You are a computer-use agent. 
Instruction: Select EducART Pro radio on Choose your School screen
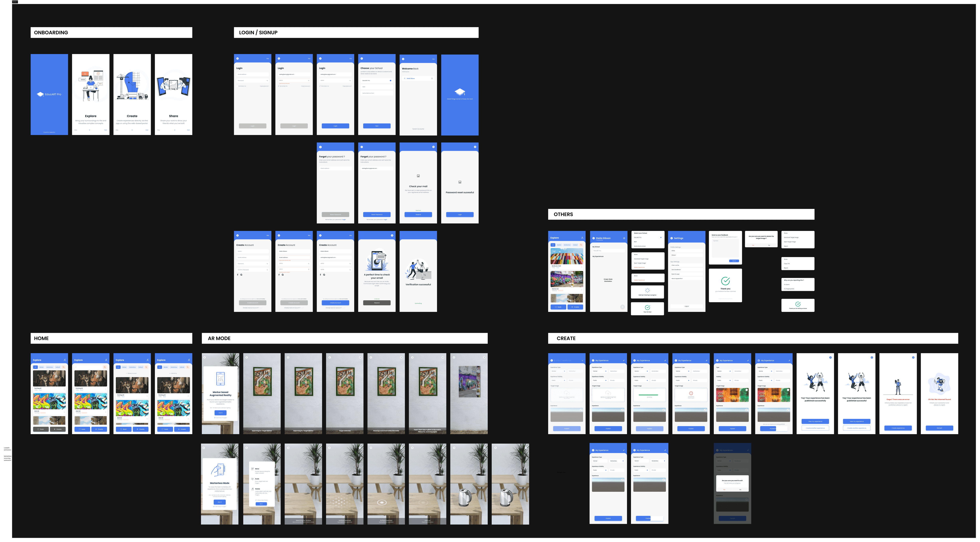click(390, 81)
